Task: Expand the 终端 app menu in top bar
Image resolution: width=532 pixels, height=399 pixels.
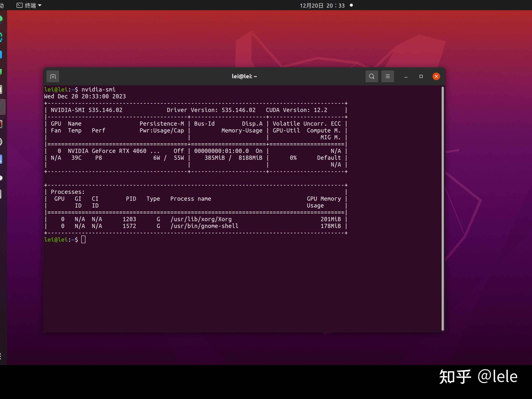Action: click(29, 5)
